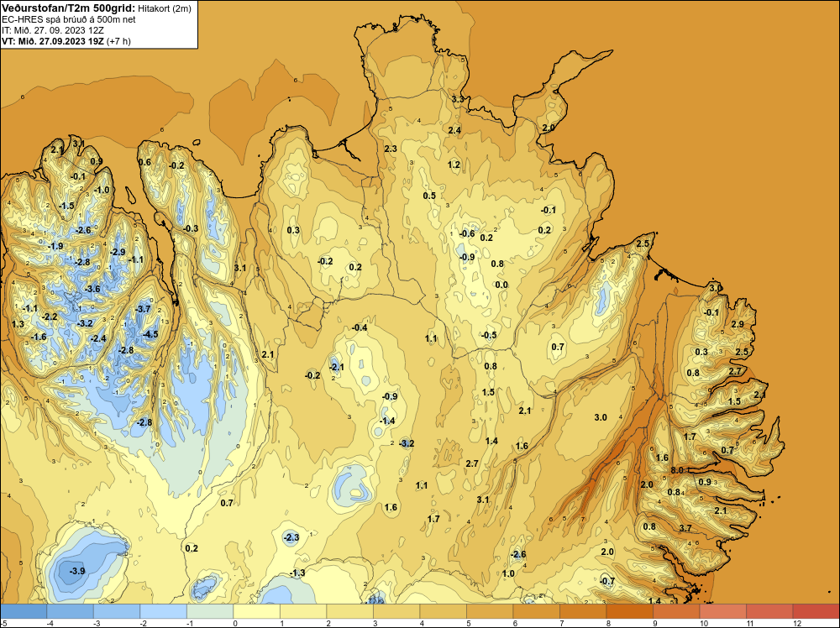Select the legend color between 2 and 3
The height and width of the screenshot is (628, 840).
[x=349, y=611]
